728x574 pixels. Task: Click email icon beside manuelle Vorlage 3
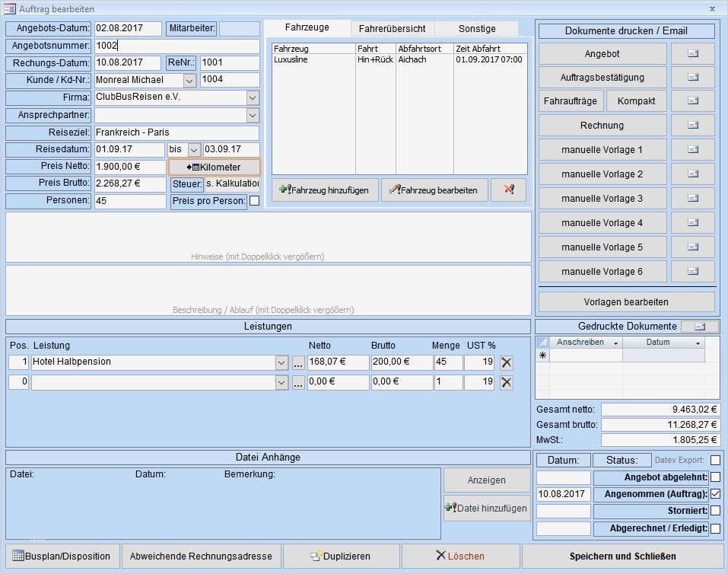[x=692, y=199]
